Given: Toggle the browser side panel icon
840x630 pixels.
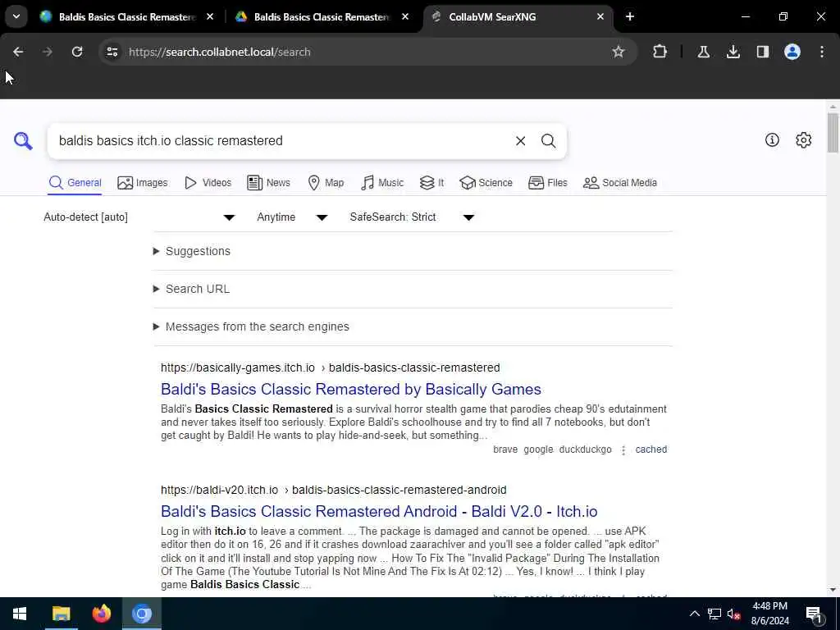Looking at the screenshot, I should point(762,52).
